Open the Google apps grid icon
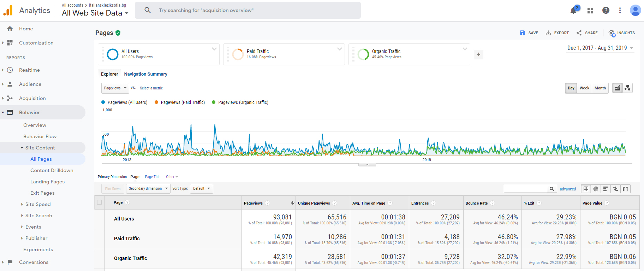The height and width of the screenshot is (271, 644). click(590, 11)
